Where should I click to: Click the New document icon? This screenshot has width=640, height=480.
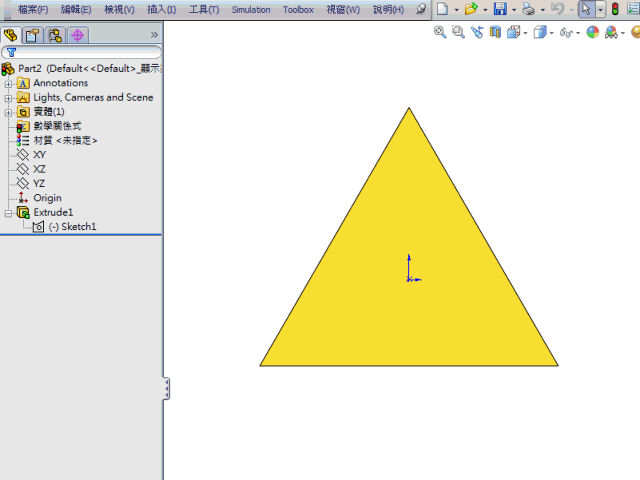tap(442, 9)
